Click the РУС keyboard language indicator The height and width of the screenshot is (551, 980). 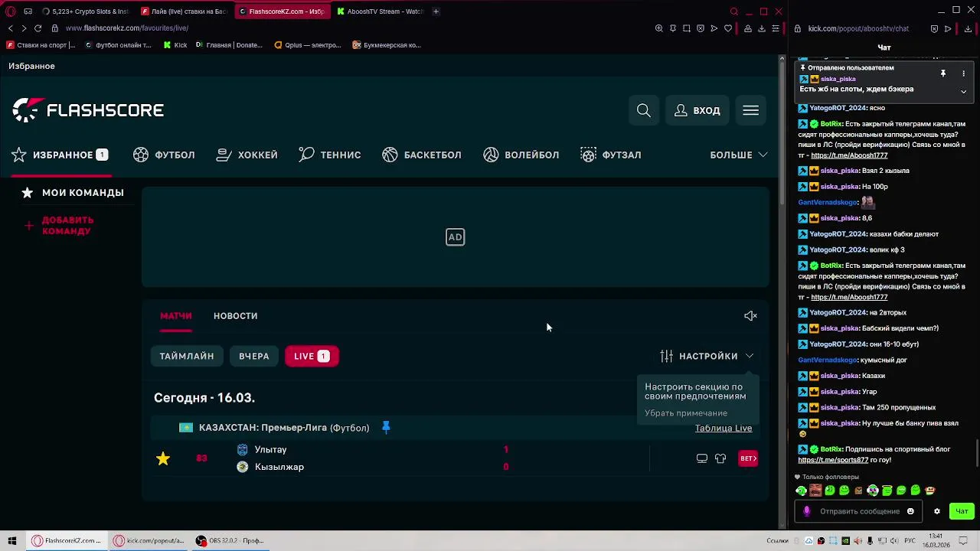tap(910, 541)
